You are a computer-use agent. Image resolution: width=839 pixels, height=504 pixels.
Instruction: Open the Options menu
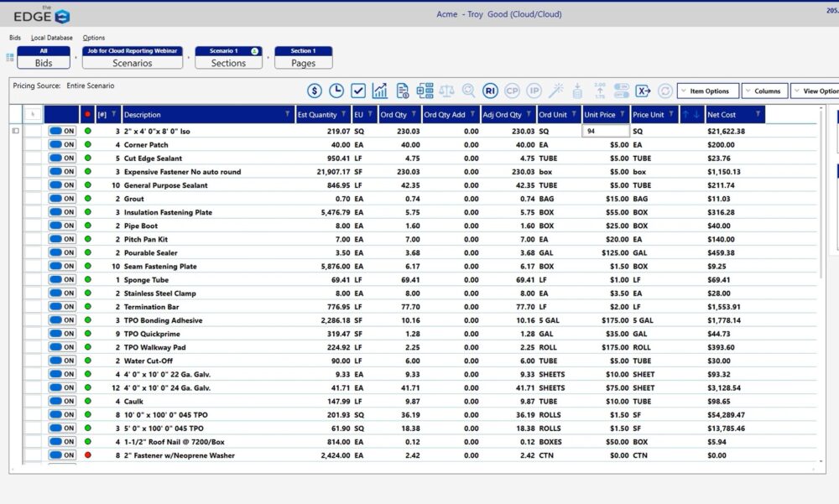tap(94, 37)
